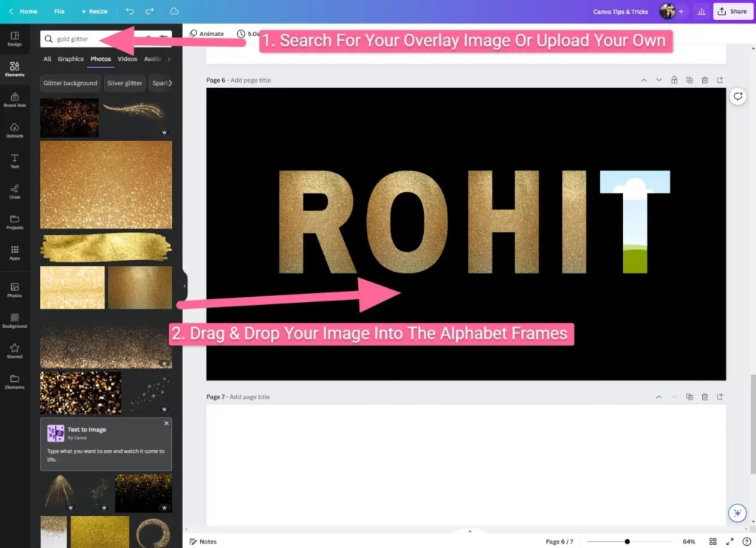Collapse the side panel with its edge arrow

point(183,287)
